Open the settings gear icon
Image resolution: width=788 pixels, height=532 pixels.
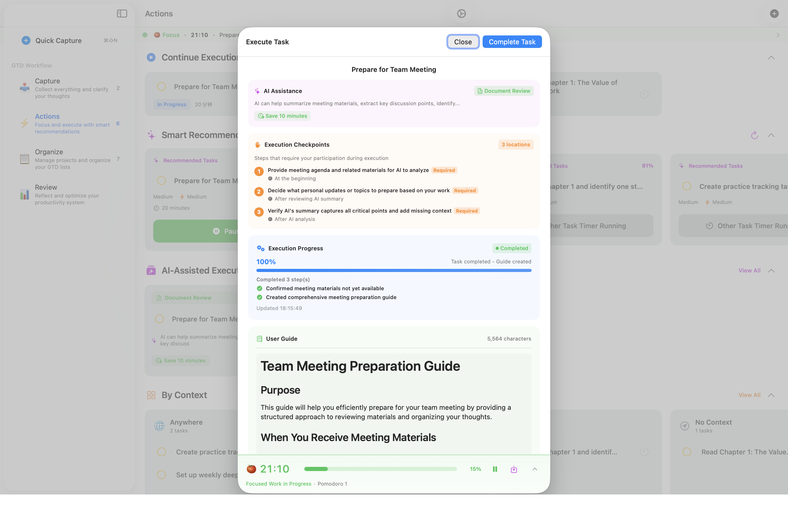coord(461,14)
